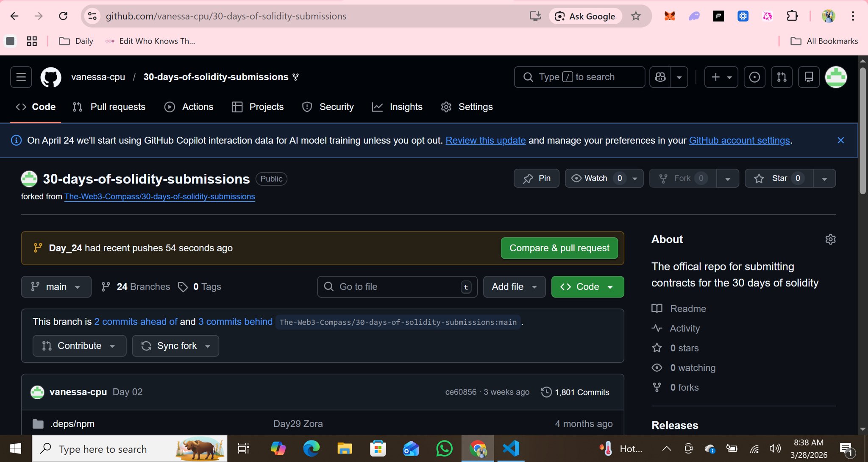868x462 pixels.
Task: Open the notifications inbox icon
Action: click(x=809, y=77)
